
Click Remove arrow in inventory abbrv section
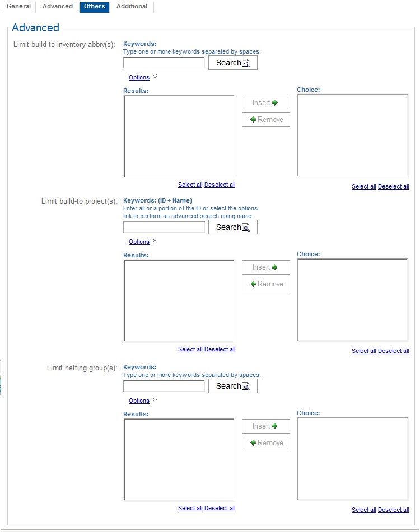[265, 120]
